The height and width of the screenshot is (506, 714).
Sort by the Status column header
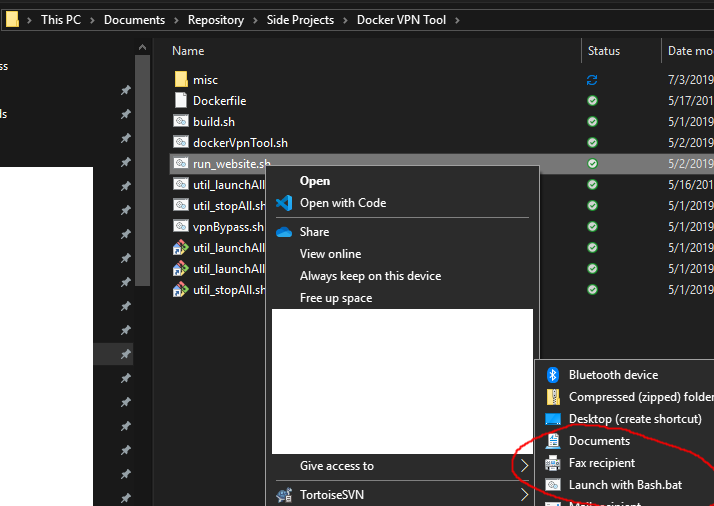[x=604, y=51]
